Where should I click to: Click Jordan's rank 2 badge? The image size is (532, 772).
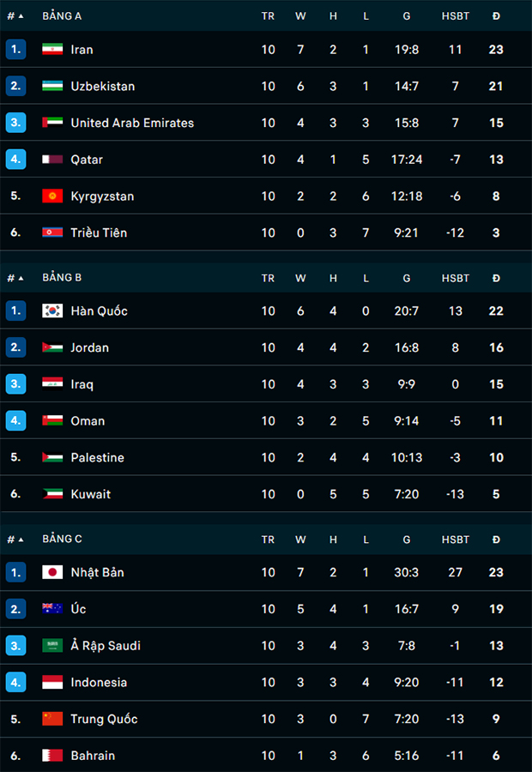(x=15, y=347)
